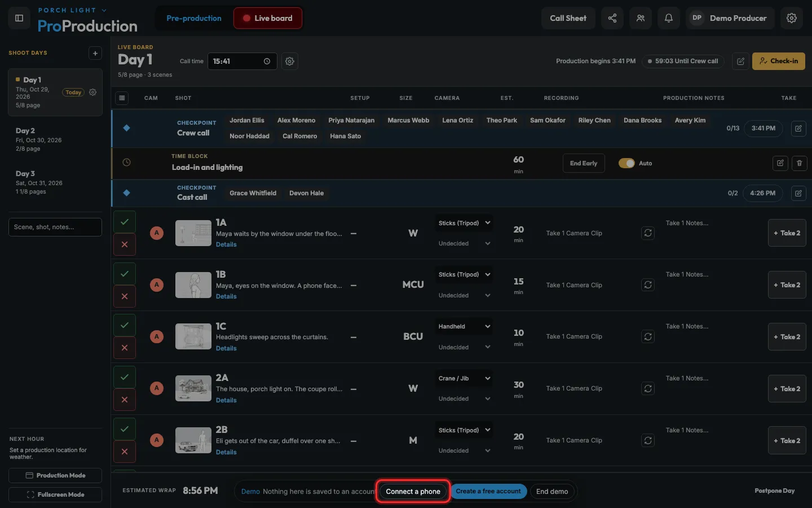
Task: Switch to the Live board tab
Action: coord(268,18)
